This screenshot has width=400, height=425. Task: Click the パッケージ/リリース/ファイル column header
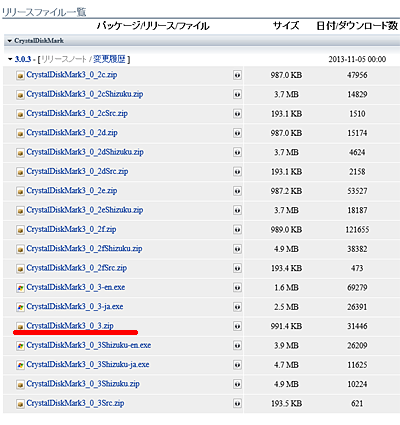[153, 26]
